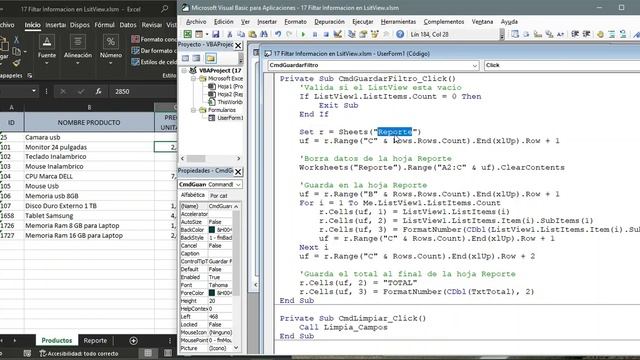Click the Excel Copy icon in ribbon
The image size is (640, 360).
16,51
